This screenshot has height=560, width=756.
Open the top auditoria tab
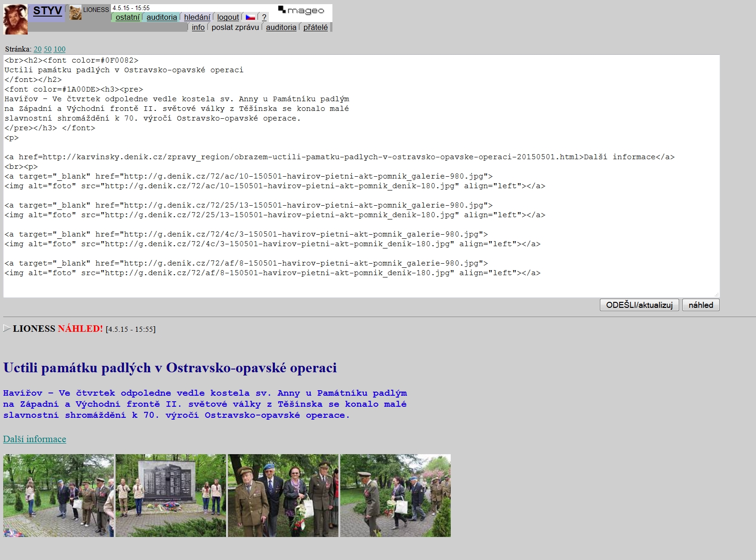[x=161, y=17]
